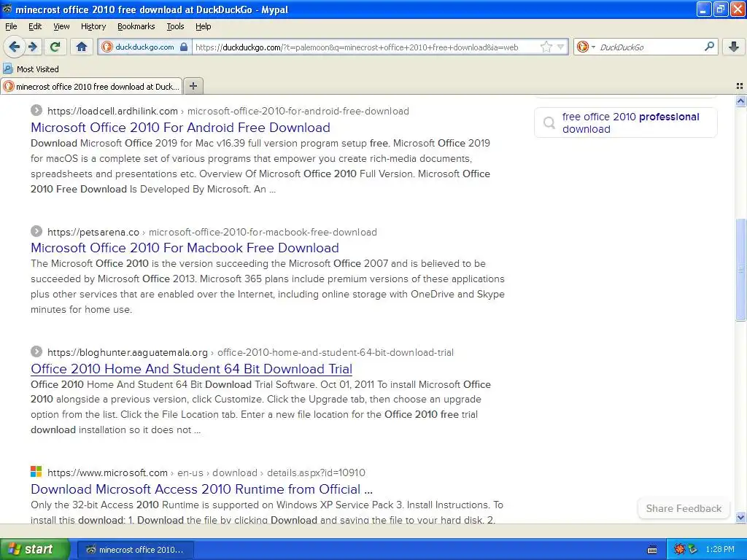Click the Mypal raccoon icon in title bar
Screen dimensions: 747x560
7,9
